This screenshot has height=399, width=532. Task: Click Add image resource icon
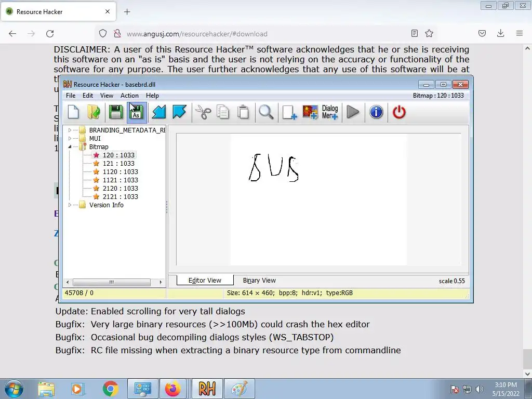pos(310,112)
